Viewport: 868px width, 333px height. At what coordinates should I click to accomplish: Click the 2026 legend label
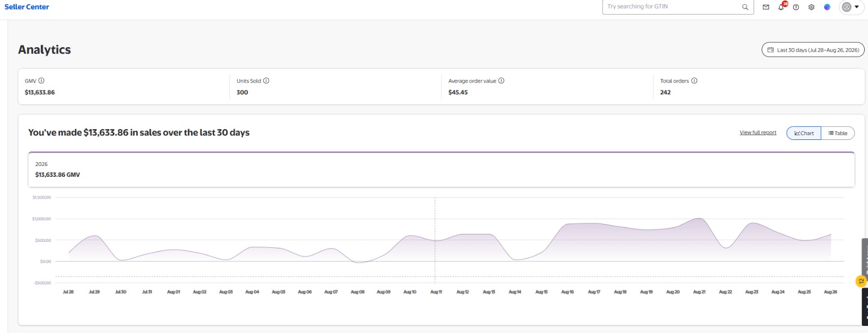[41, 164]
